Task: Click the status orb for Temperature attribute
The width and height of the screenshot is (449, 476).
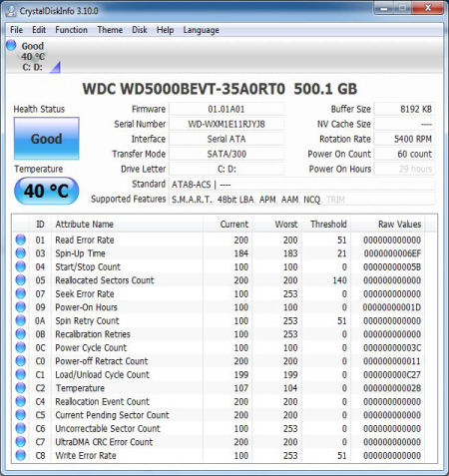Action: (21, 388)
